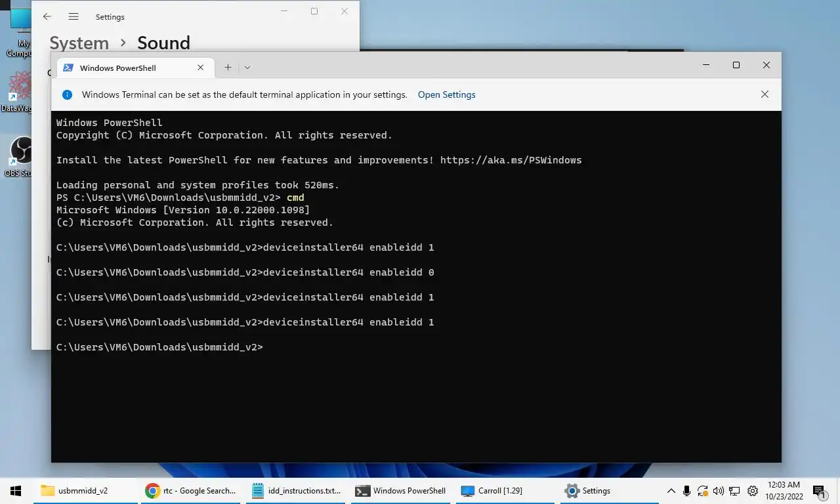
Task: Switch to Chrome rtc Google Search window
Action: 190,490
